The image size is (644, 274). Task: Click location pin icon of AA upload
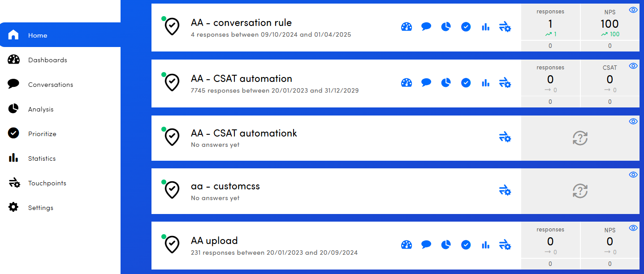[172, 244]
